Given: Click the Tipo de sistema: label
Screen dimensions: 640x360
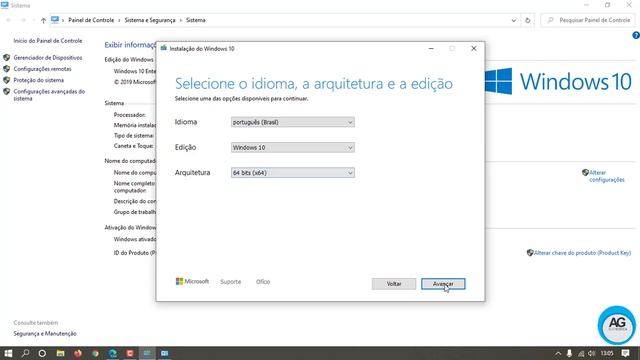Looking at the screenshot, I should 134,135.
